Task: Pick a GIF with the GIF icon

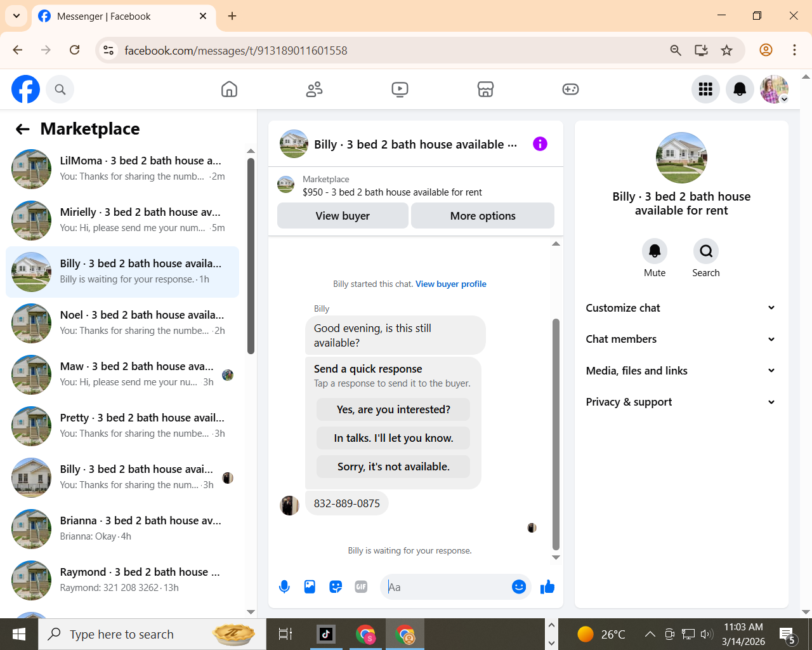Action: [x=361, y=587]
